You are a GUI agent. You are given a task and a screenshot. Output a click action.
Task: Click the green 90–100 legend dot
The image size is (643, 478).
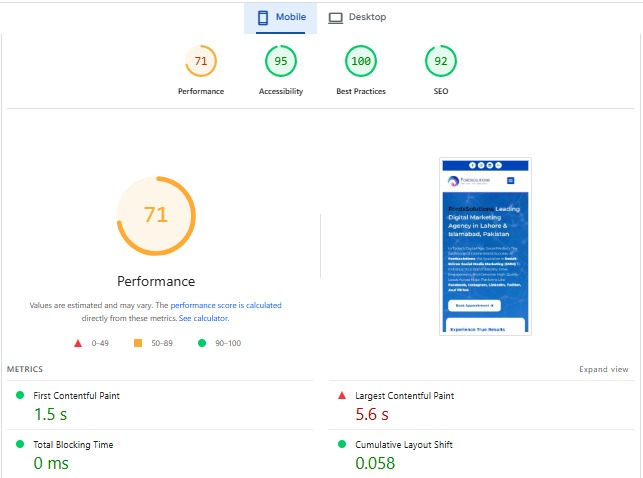point(202,343)
